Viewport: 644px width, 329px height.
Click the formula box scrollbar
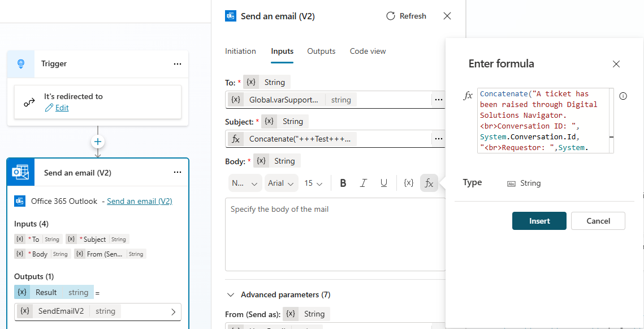click(x=612, y=121)
